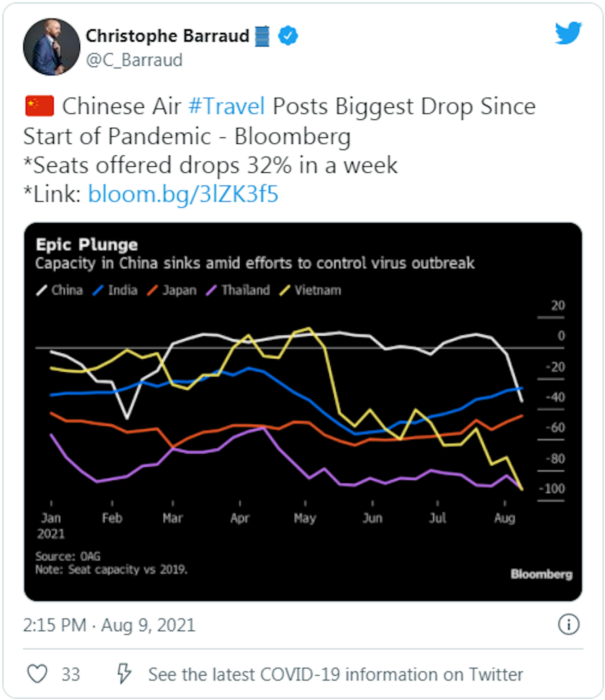
Task: Click the tweet timestamp Aug 9, 2021
Action: click(109, 625)
